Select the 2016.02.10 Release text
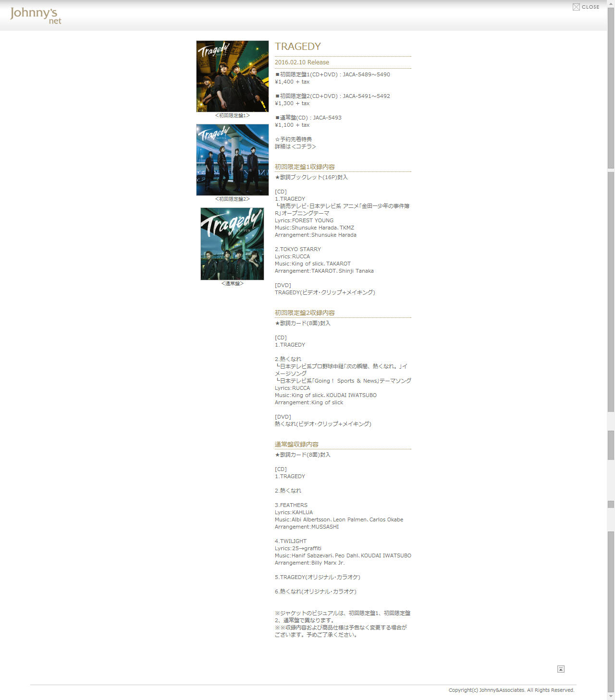Screen dimensions: 615x700 pos(302,62)
